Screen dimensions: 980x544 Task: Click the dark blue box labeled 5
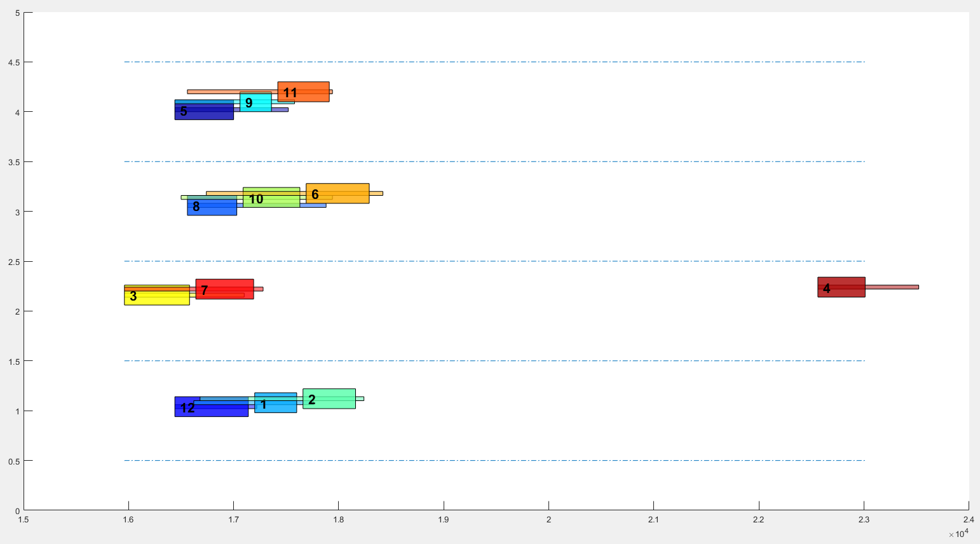click(x=204, y=109)
